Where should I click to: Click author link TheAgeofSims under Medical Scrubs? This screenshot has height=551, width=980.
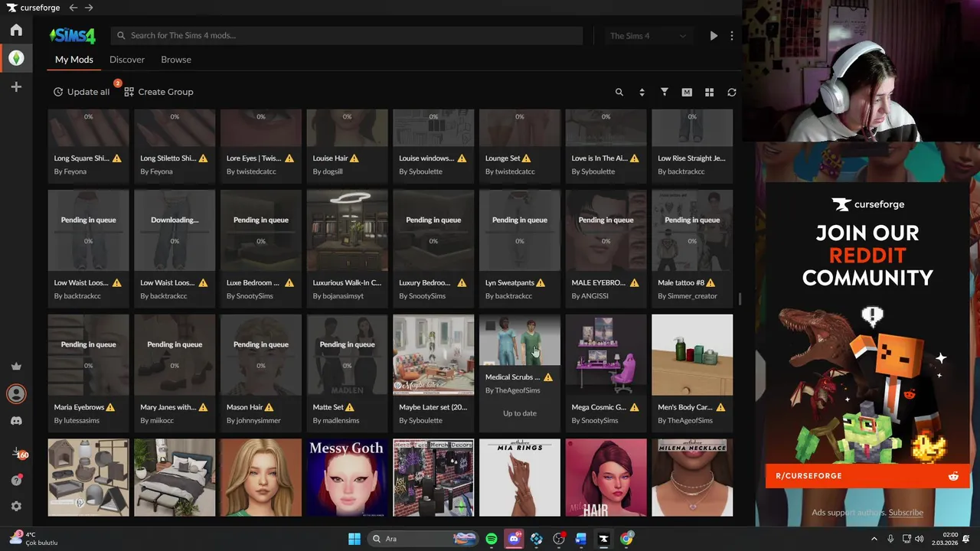(518, 390)
